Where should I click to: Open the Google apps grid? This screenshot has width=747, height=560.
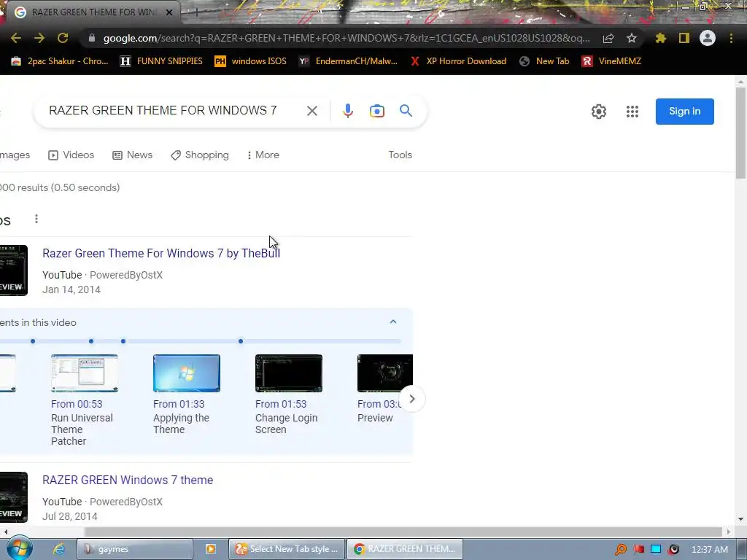click(x=632, y=112)
